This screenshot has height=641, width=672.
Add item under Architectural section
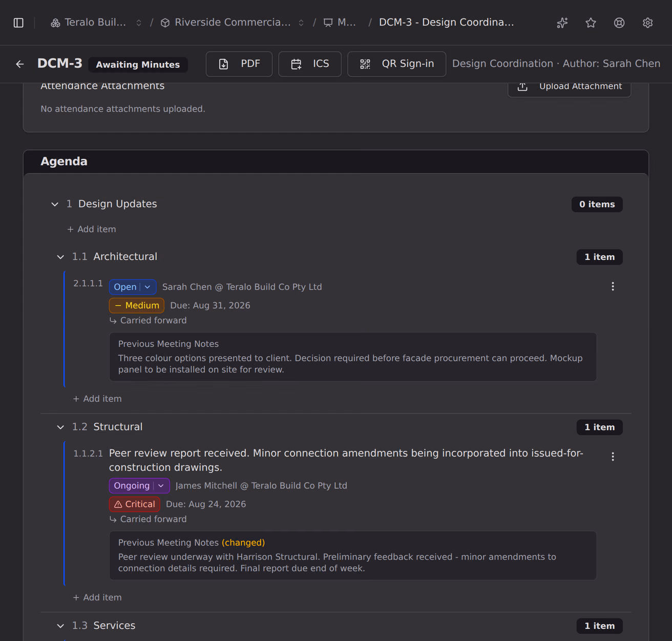click(x=97, y=399)
